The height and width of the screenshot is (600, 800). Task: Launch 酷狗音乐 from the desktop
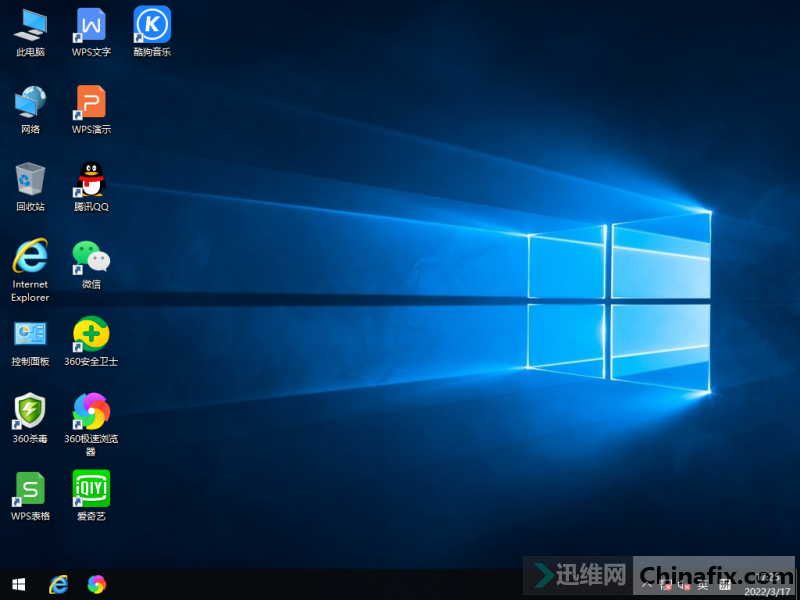pos(152,32)
